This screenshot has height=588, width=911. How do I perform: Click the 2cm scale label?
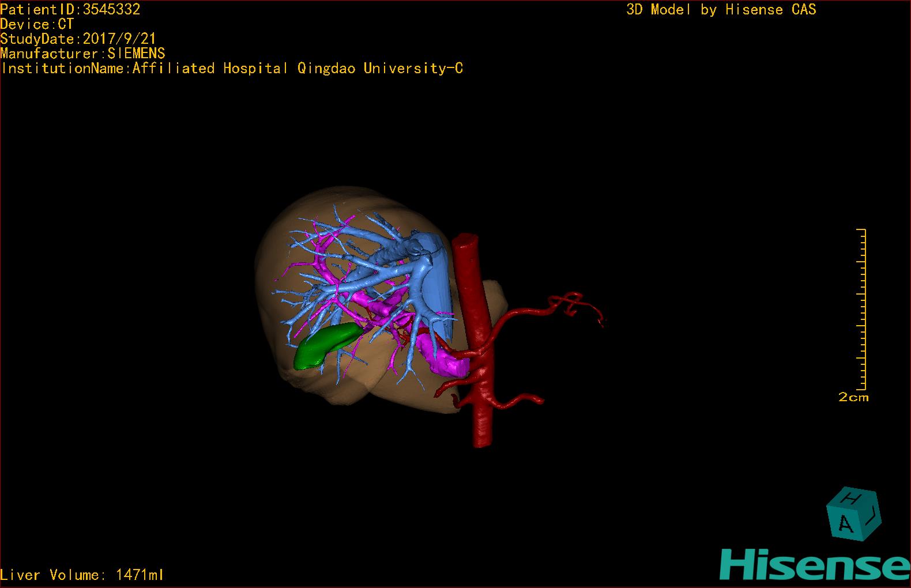click(x=853, y=397)
